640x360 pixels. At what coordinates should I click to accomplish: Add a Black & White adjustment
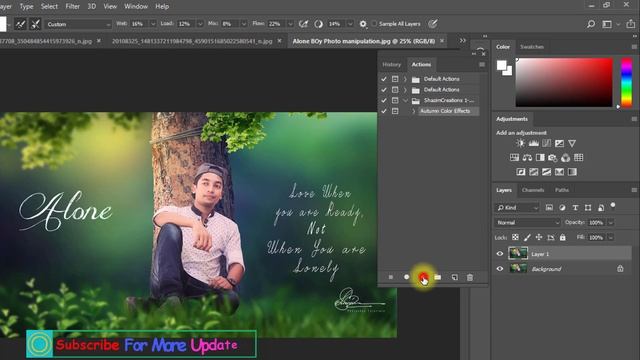(x=540, y=158)
